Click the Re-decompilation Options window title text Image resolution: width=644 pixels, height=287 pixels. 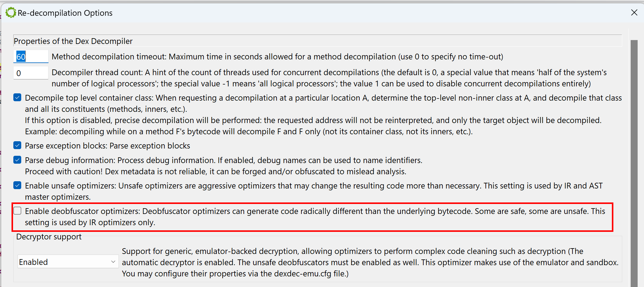point(65,13)
